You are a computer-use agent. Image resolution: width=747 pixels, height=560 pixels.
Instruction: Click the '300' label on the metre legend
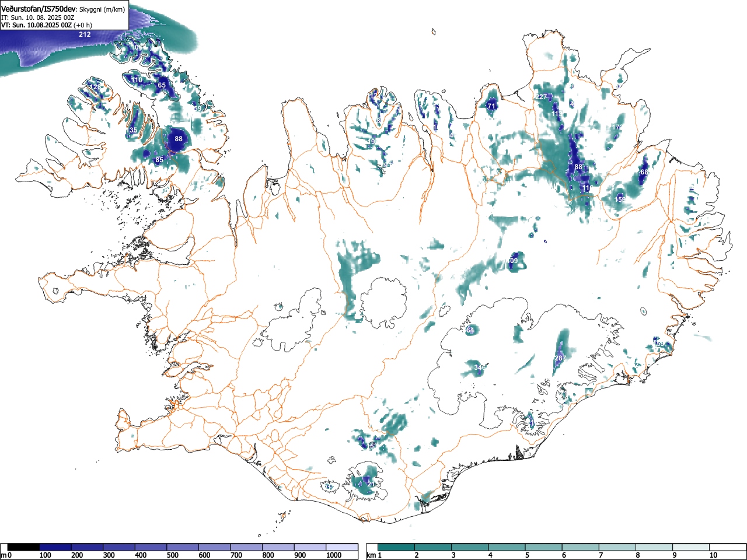click(x=109, y=555)
